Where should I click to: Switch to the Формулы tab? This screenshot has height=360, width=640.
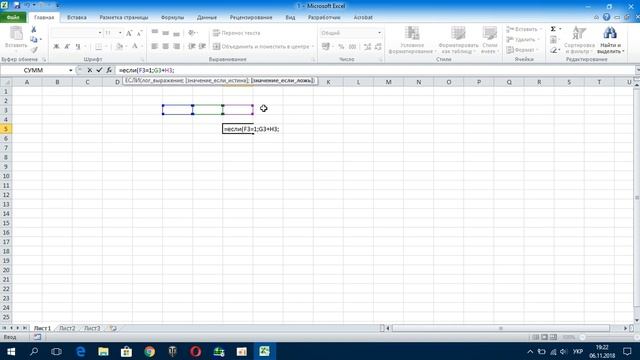pos(172,18)
